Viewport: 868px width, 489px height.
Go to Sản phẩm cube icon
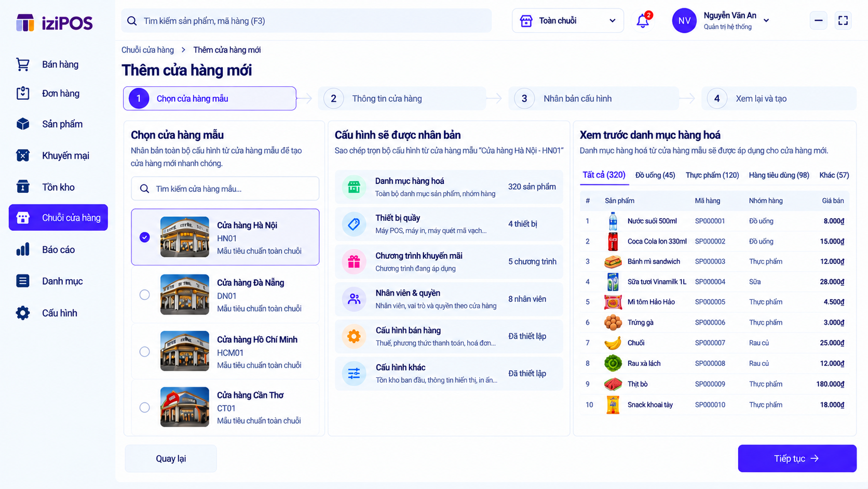coord(23,124)
